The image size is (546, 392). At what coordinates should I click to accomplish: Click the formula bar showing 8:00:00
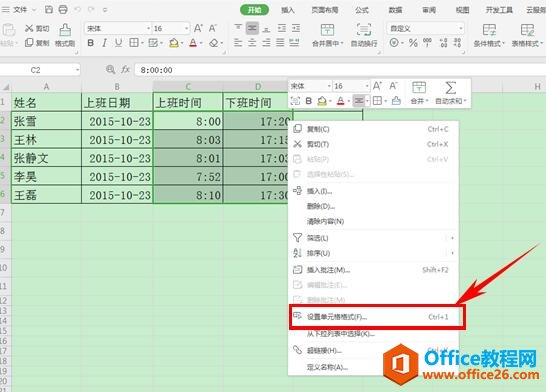pos(340,70)
